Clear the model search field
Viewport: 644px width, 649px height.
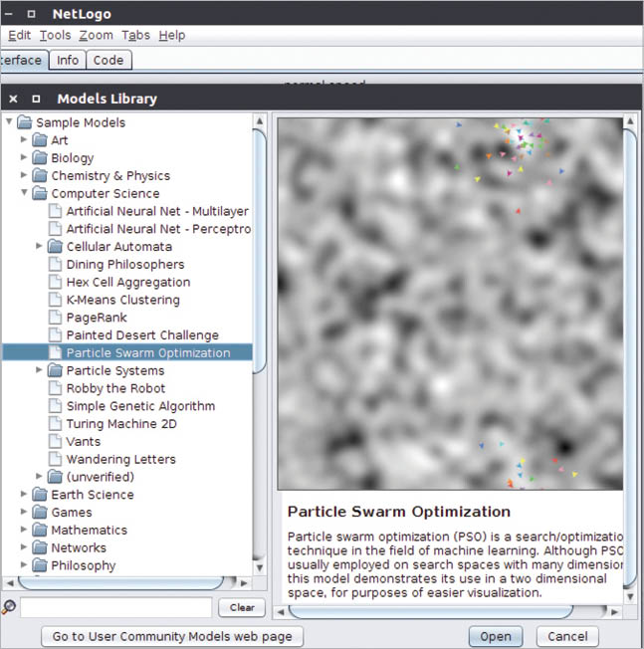pyautogui.click(x=242, y=607)
